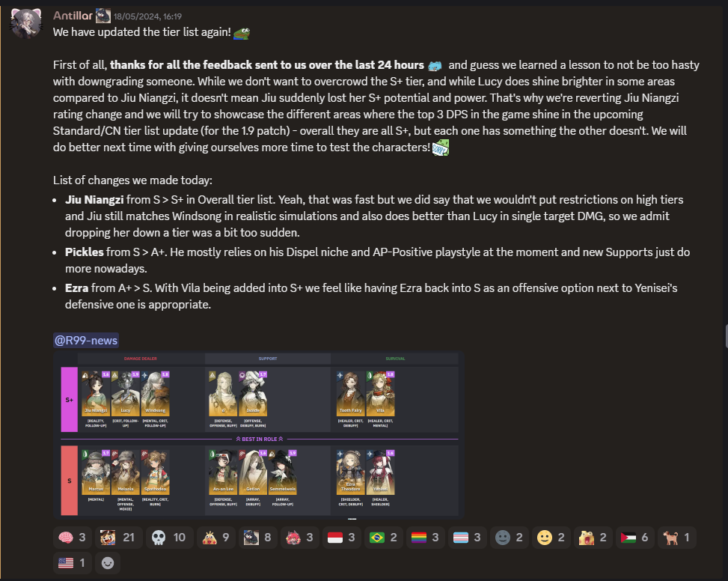728x581 pixels.
Task: Click the chat scrollbar handle on the right
Action: coord(727,336)
